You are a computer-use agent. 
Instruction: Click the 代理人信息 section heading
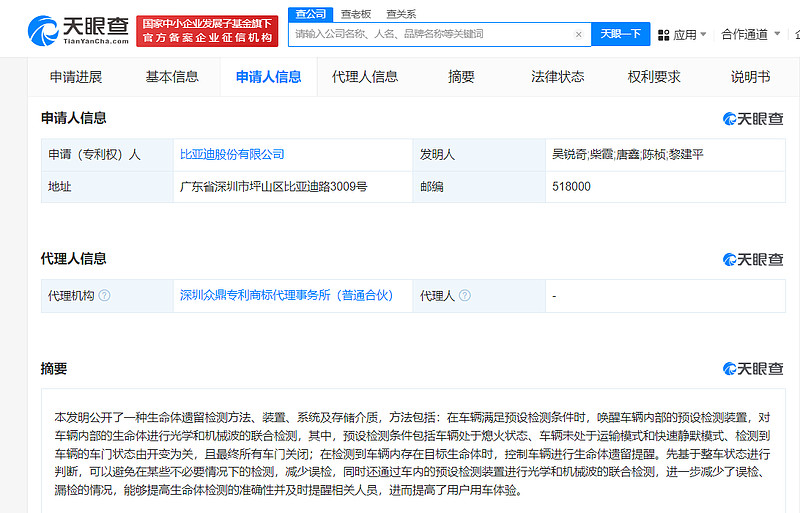(x=73, y=258)
